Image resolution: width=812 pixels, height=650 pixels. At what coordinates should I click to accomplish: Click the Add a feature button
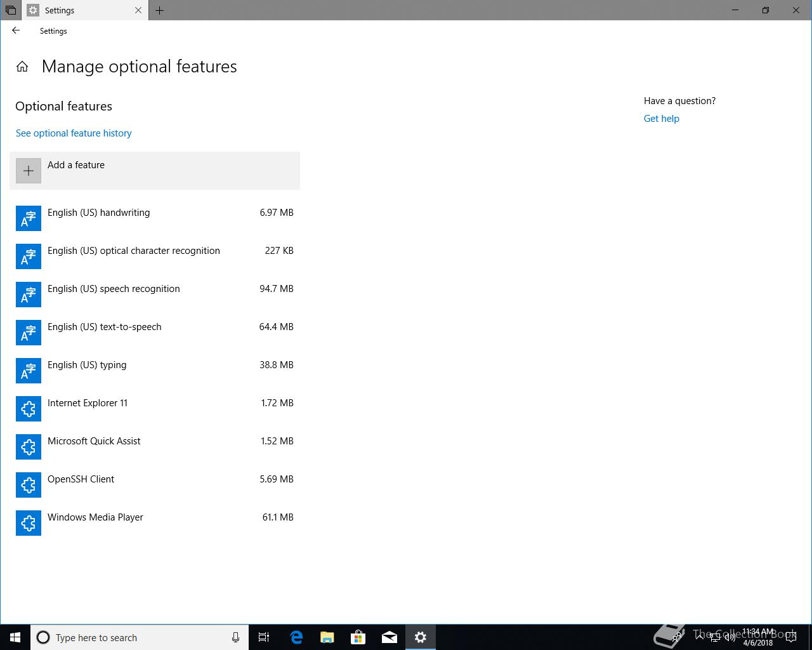point(155,171)
